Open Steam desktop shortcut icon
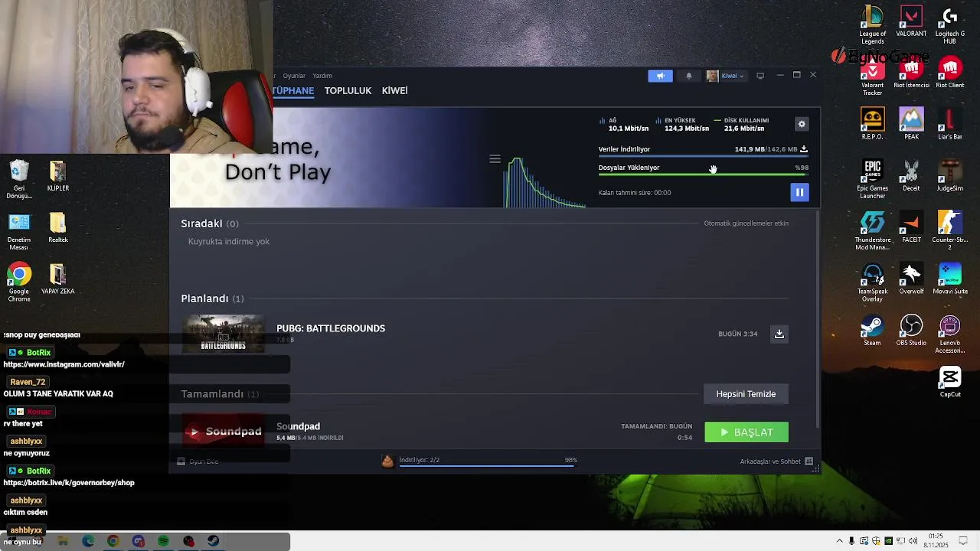This screenshot has height=551, width=980. click(x=872, y=331)
